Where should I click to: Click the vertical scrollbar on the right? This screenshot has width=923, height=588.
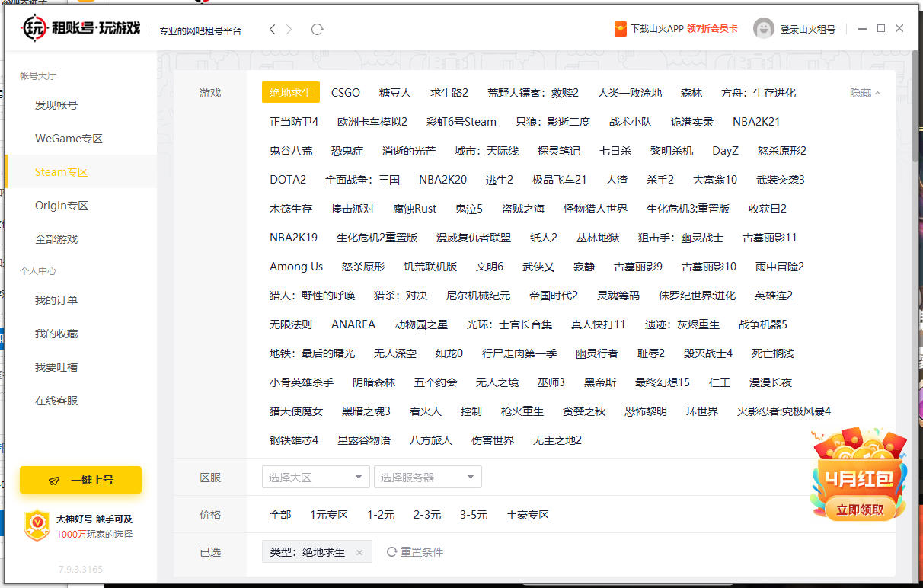click(x=915, y=107)
